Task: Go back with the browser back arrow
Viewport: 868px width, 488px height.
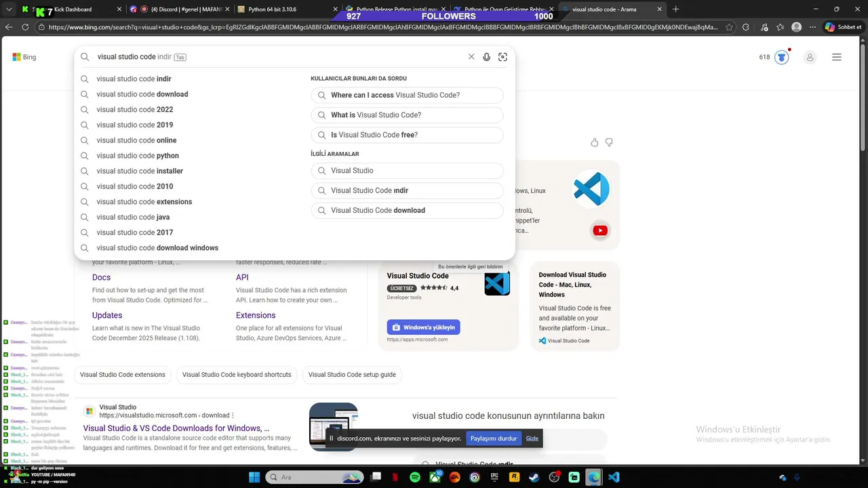Action: [9, 27]
